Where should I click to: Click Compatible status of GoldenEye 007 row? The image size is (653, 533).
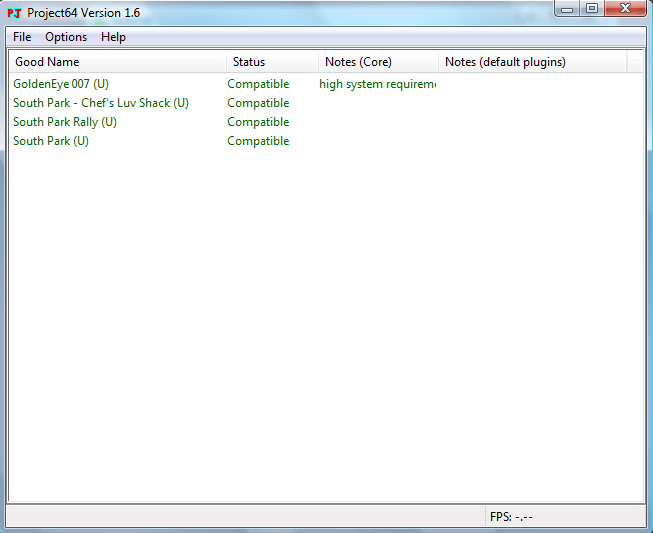click(x=258, y=84)
